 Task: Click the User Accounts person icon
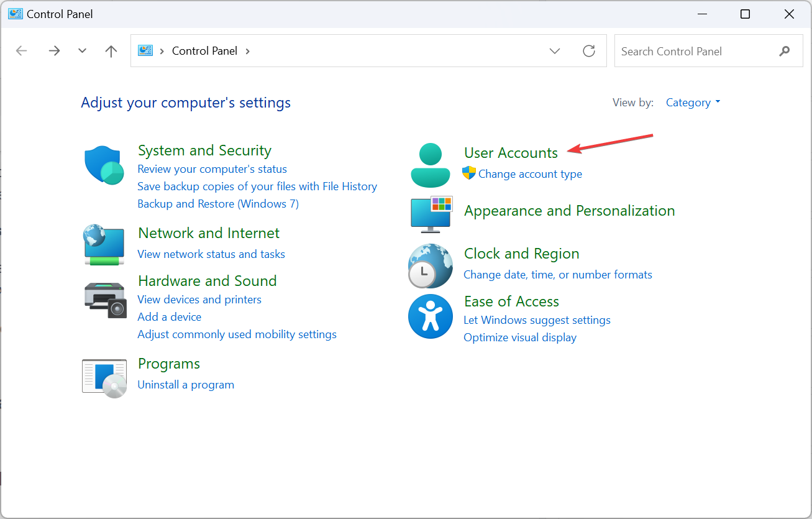(431, 165)
